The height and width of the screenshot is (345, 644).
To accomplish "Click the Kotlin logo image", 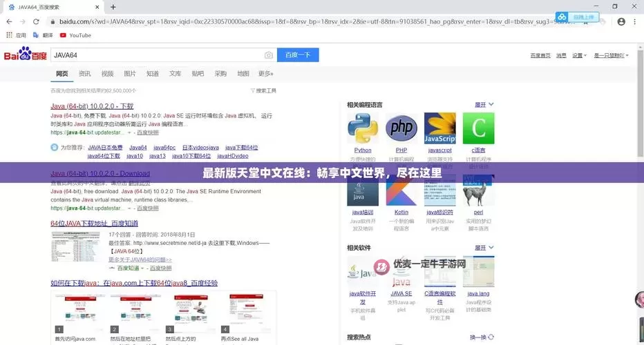I will [x=401, y=192].
